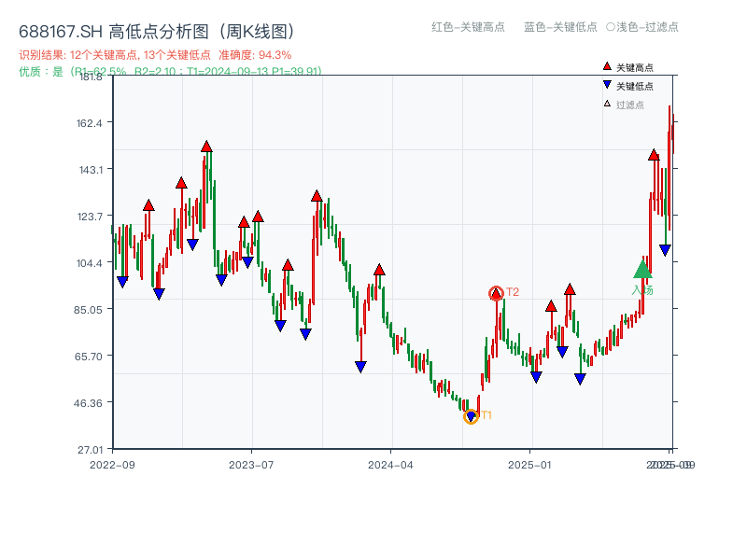This screenshot has width=747, height=560.
Task: Click the red circled T2 marker
Action: tap(496, 292)
